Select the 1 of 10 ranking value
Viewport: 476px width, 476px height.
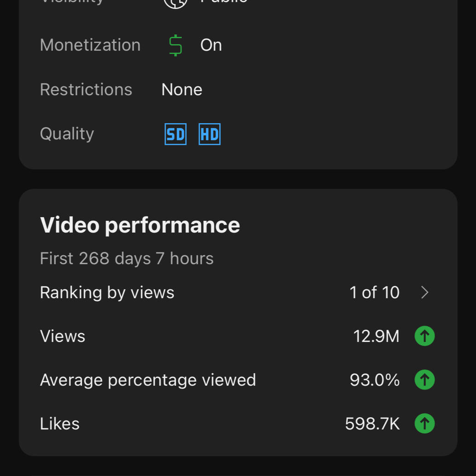pos(374,292)
